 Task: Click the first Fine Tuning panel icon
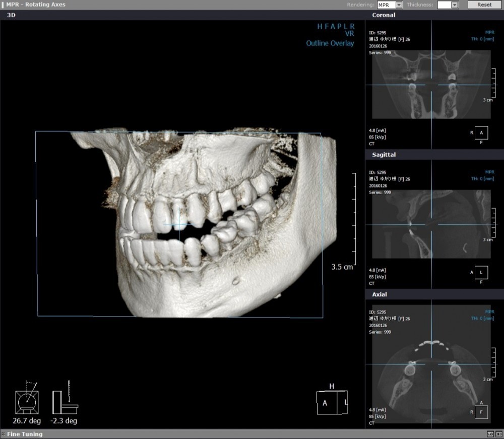point(490,434)
